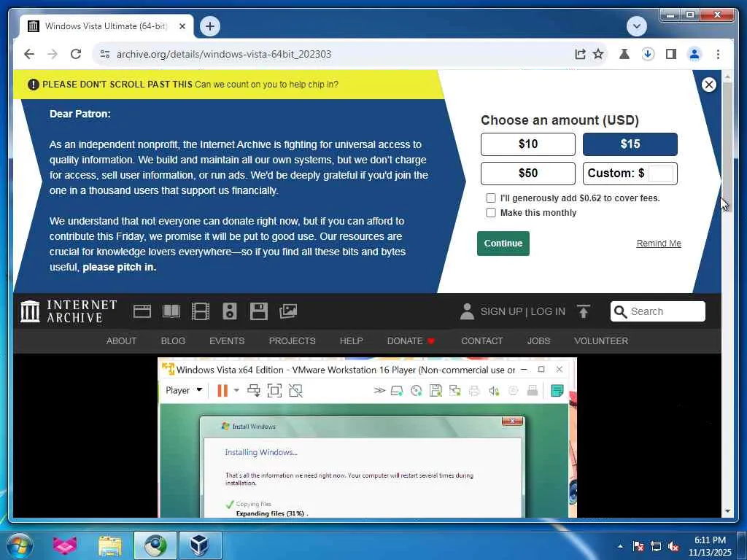Open the clock showing 6:11 PM

(709, 546)
